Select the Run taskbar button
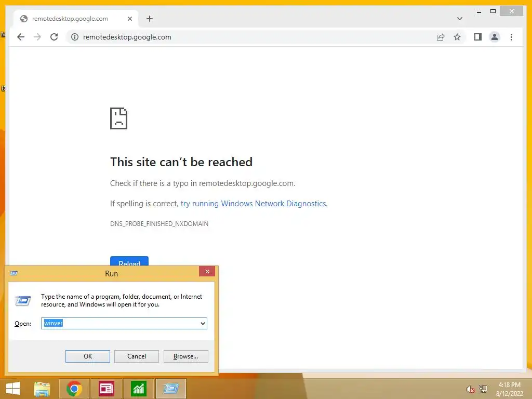This screenshot has width=532, height=399. tap(170, 389)
